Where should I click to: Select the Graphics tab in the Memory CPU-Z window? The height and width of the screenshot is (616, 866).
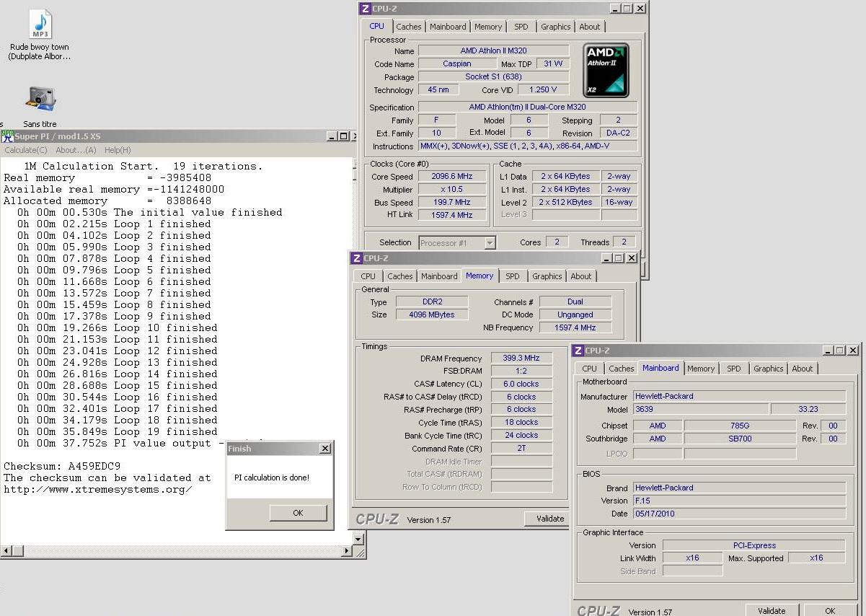547,276
